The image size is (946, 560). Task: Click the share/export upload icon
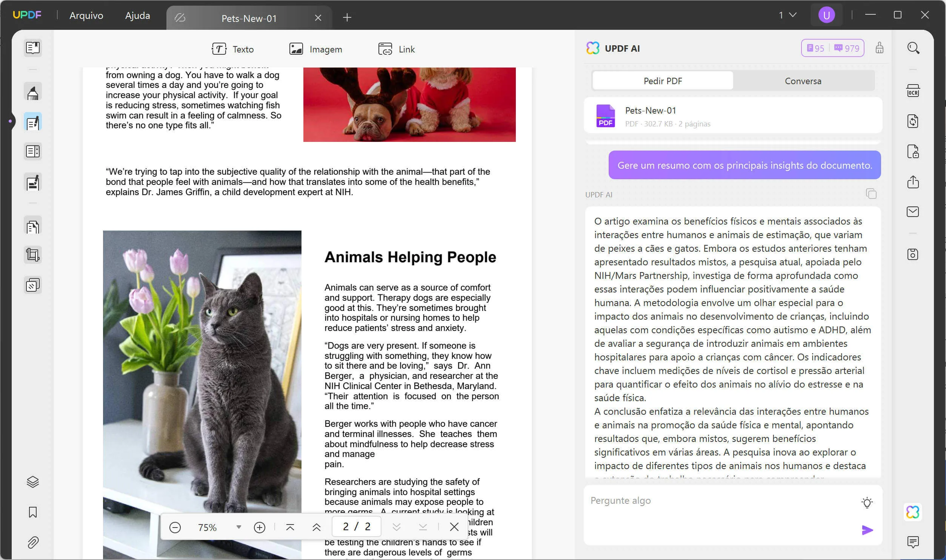point(913,182)
